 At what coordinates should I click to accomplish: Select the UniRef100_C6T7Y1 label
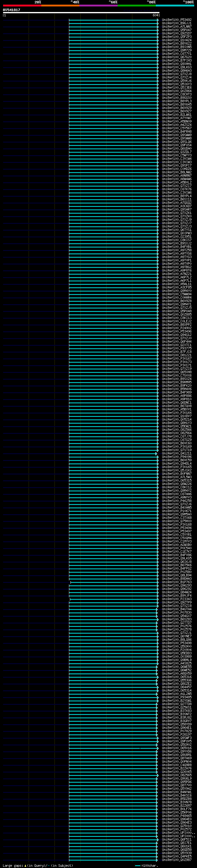coord(176,54)
